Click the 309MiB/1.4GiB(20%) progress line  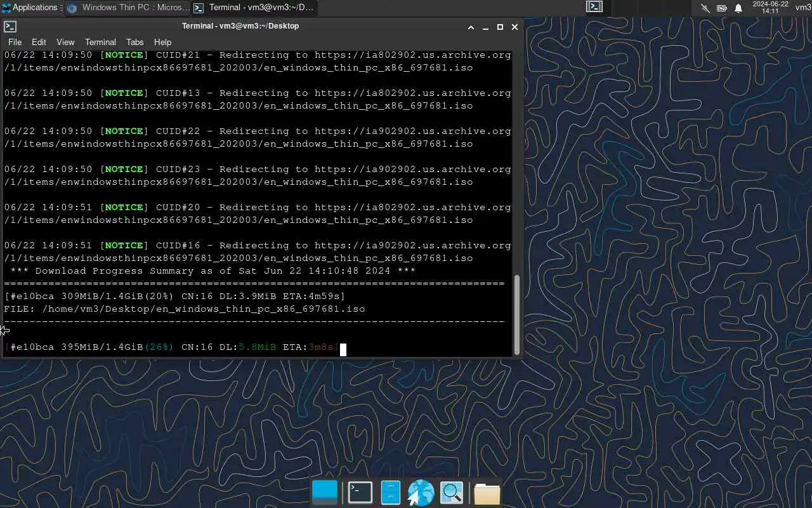click(175, 297)
